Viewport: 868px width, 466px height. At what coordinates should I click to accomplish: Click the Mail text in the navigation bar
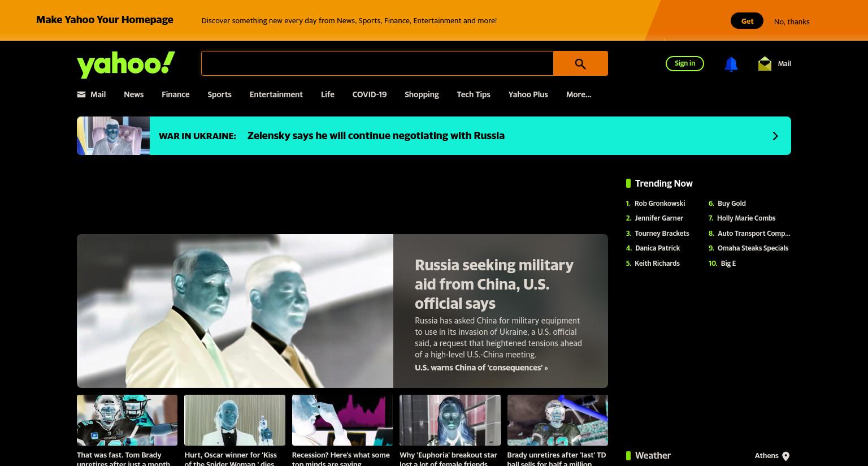pos(98,94)
